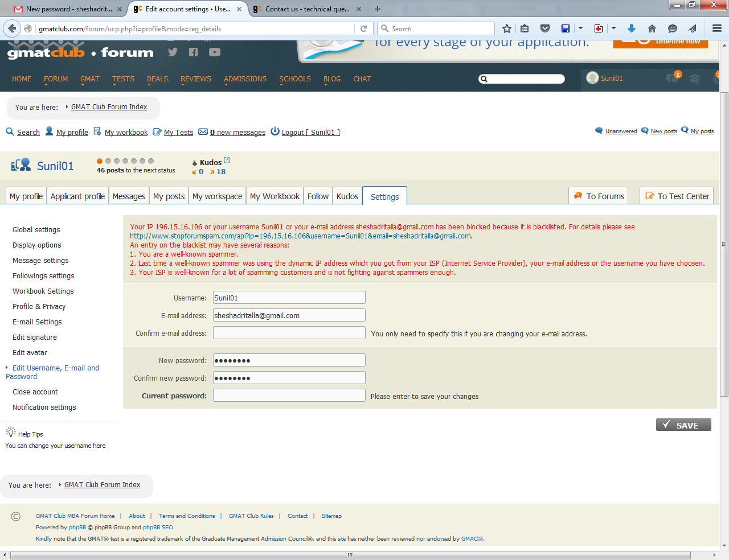
Task: Click the Edit avatar sidebar link
Action: [x=30, y=353]
